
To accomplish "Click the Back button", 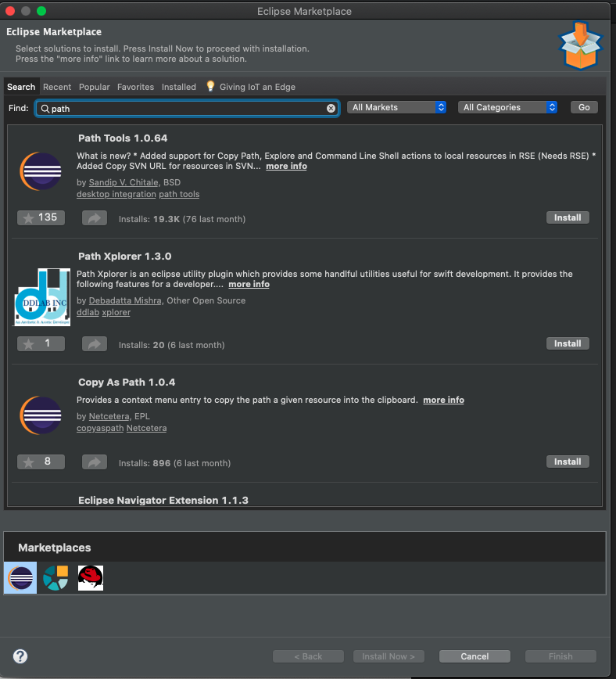I will coord(308,656).
